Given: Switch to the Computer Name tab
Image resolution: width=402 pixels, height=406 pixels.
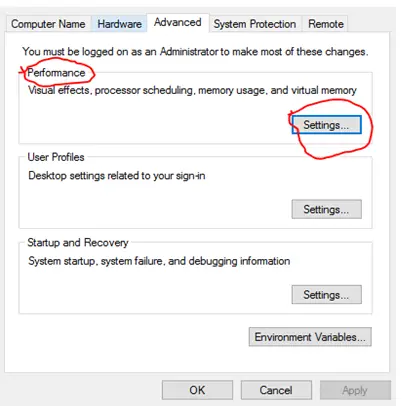Looking at the screenshot, I should click(48, 24).
